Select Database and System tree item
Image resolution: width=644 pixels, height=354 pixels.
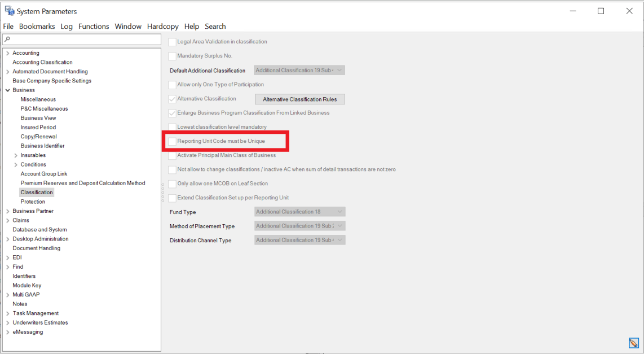pyautogui.click(x=39, y=230)
